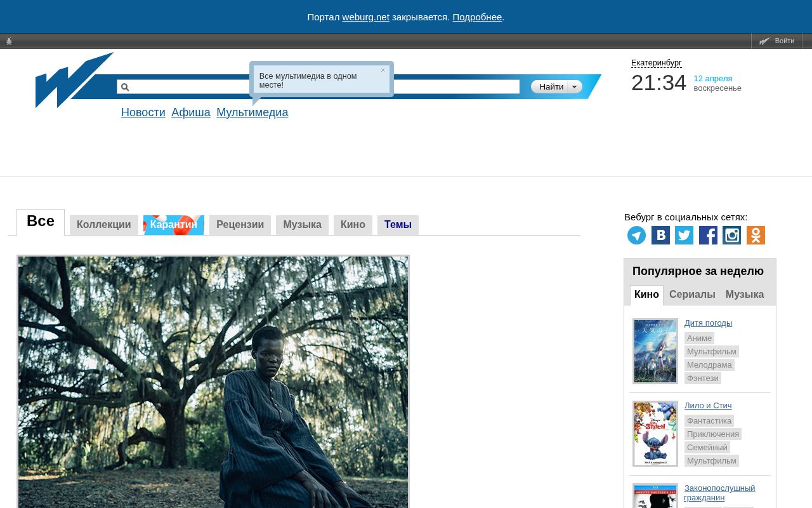Open the Weburg Instagram social icon
This screenshot has width=812, height=508.
[731, 236]
